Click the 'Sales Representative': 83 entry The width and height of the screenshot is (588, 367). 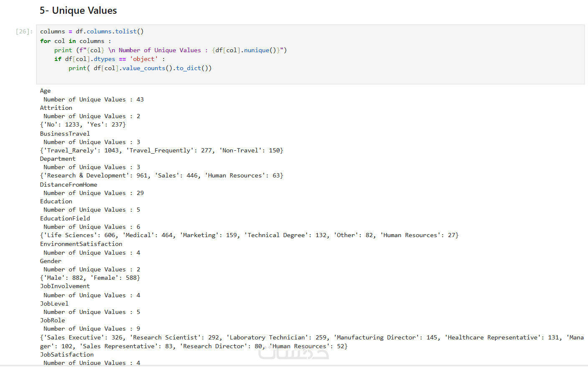126,346
